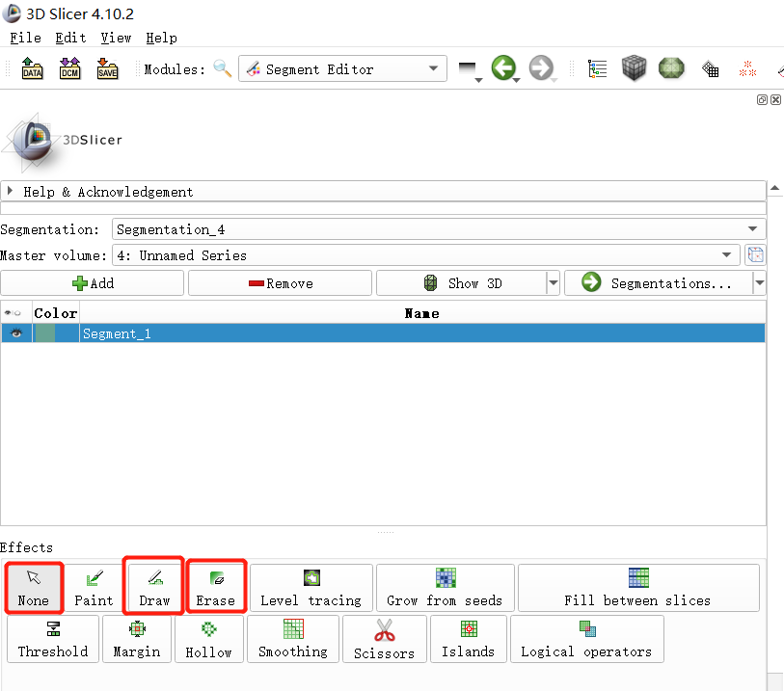Click the gray forward module arrow
784x691 pixels.
pyautogui.click(x=542, y=68)
